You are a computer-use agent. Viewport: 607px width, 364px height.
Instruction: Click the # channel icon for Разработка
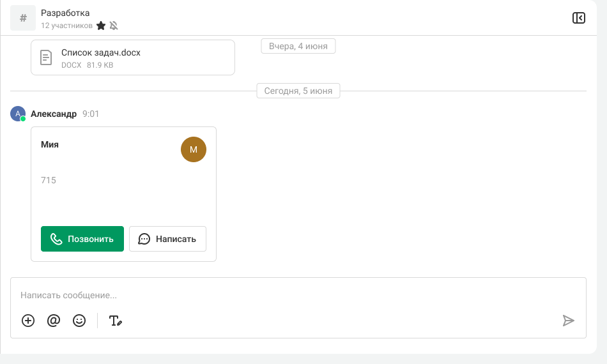[23, 18]
